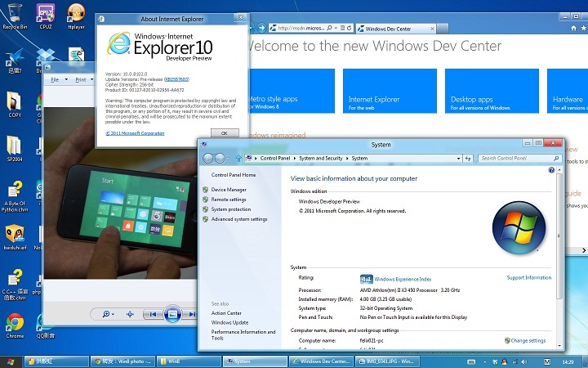Open the zoom magnifier control in photo viewer
The width and height of the screenshot is (588, 368).
click(108, 314)
